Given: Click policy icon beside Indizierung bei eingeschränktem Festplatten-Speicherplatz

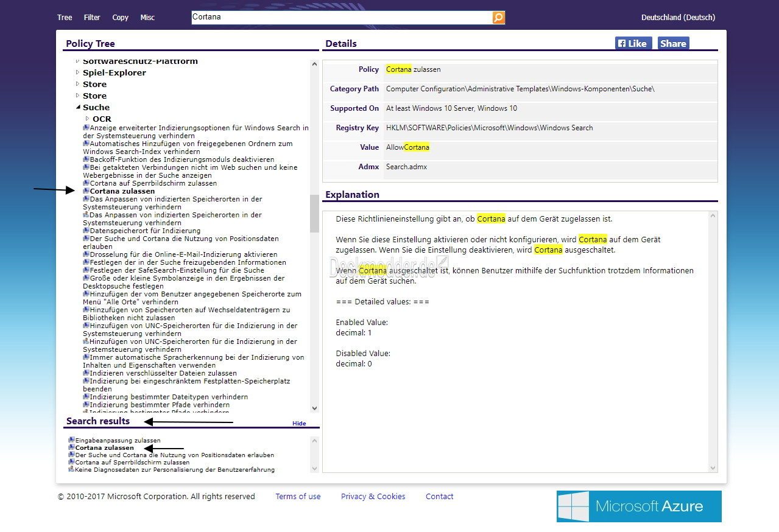Looking at the screenshot, I should click(86, 381).
